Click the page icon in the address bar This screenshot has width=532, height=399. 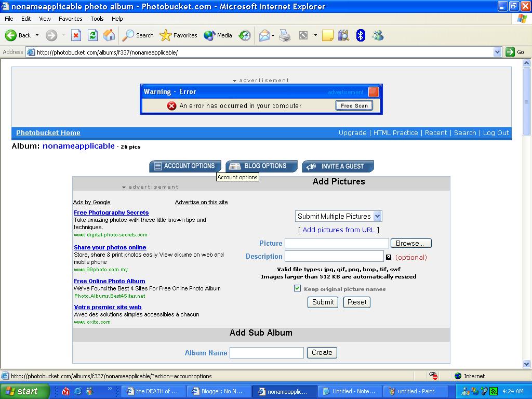tap(31, 52)
